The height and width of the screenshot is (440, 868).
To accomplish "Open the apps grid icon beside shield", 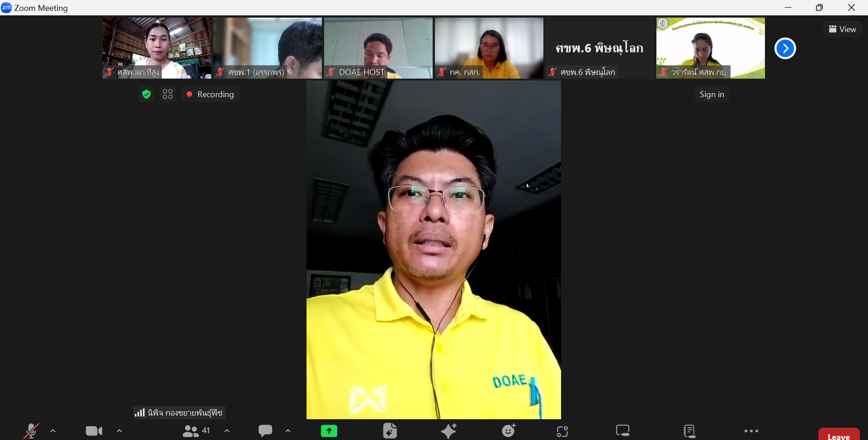I will pyautogui.click(x=168, y=94).
